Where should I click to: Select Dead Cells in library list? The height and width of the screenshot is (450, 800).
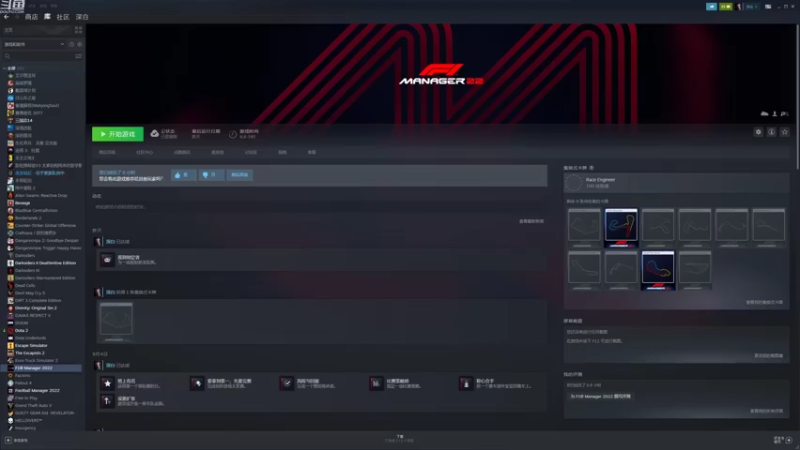point(25,286)
